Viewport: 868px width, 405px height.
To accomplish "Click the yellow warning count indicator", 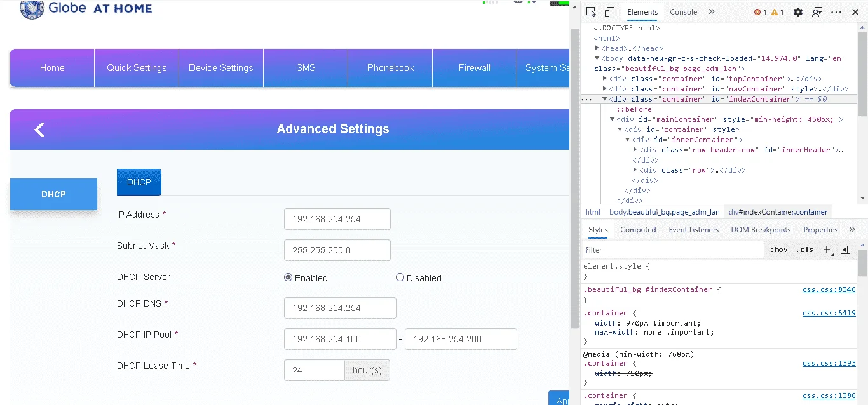I will point(778,12).
